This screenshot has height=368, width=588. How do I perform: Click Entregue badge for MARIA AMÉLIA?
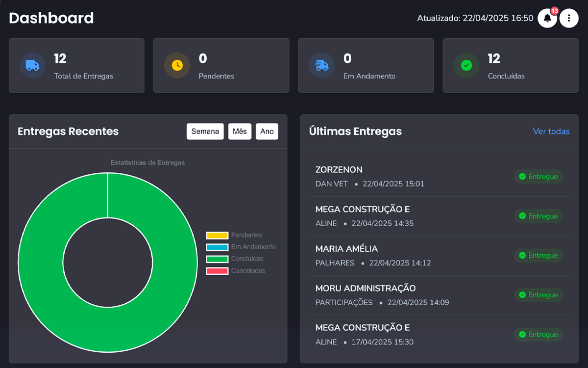[x=539, y=256]
